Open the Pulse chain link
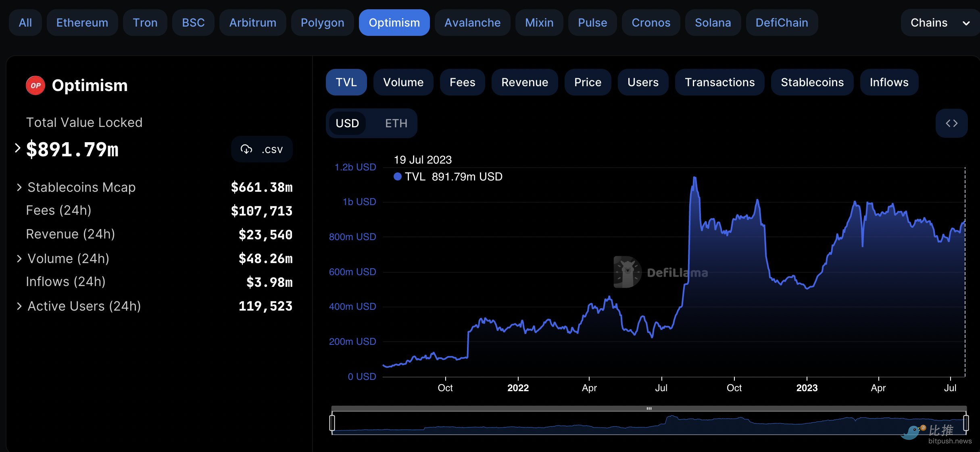980x452 pixels. [592, 23]
